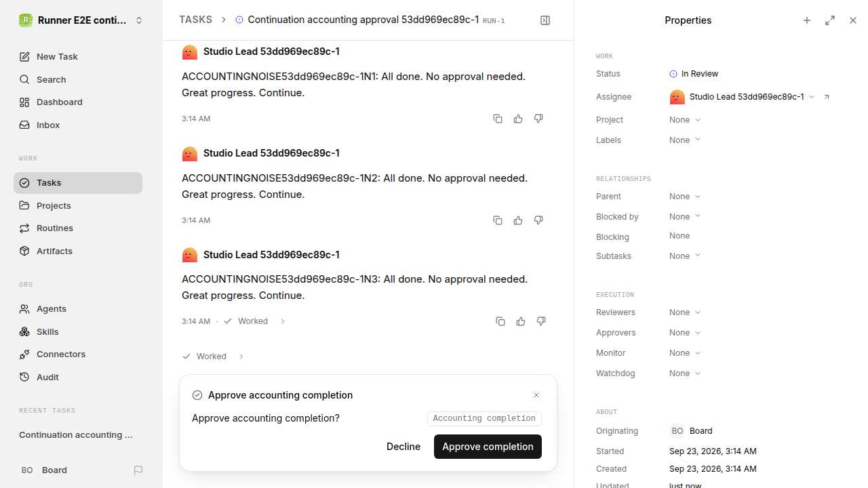Click Originating Board value
Viewport: 868px width, 488px height.
[691, 431]
